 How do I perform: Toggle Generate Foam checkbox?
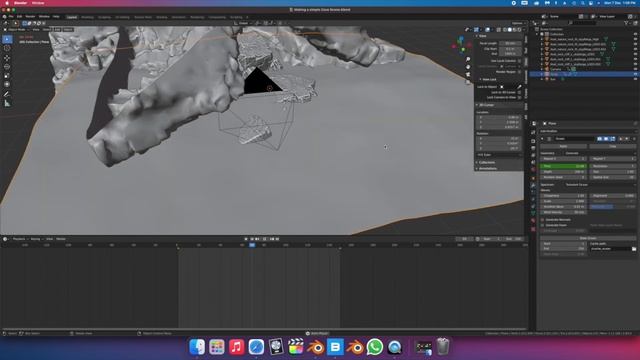pos(542,225)
